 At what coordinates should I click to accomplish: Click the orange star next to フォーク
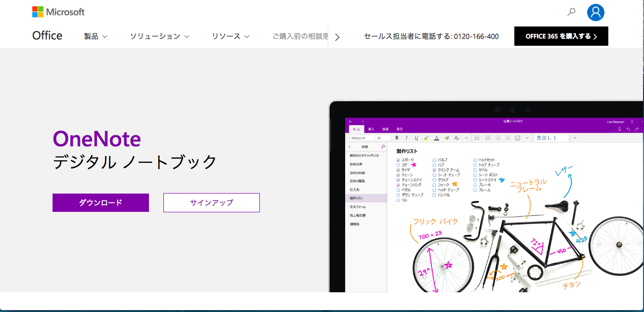[455, 184]
